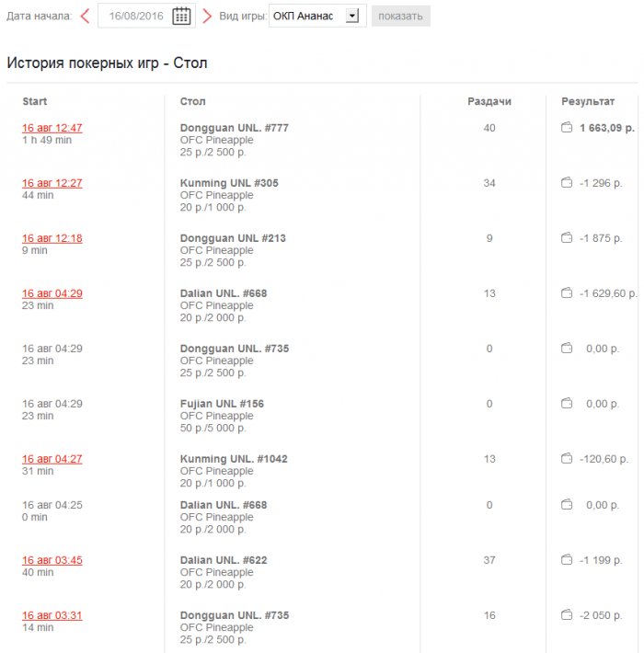Click wallet icon beside 1 663,09 р. result
The height and width of the screenshot is (653, 644).
(567, 127)
